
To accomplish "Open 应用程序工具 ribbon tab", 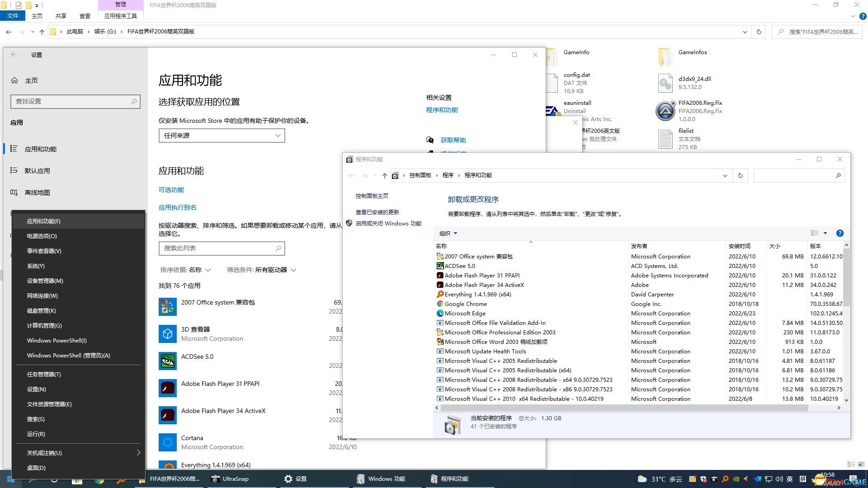I will (120, 16).
